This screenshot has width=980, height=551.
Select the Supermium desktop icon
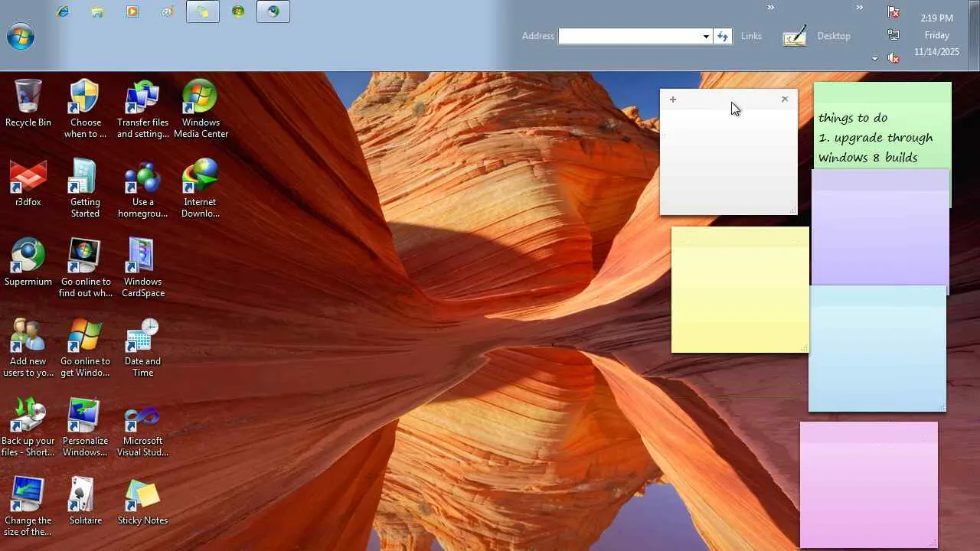click(x=28, y=263)
